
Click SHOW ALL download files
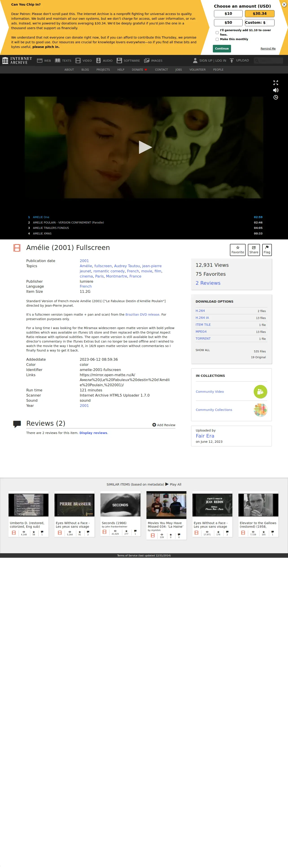pyautogui.click(x=203, y=350)
